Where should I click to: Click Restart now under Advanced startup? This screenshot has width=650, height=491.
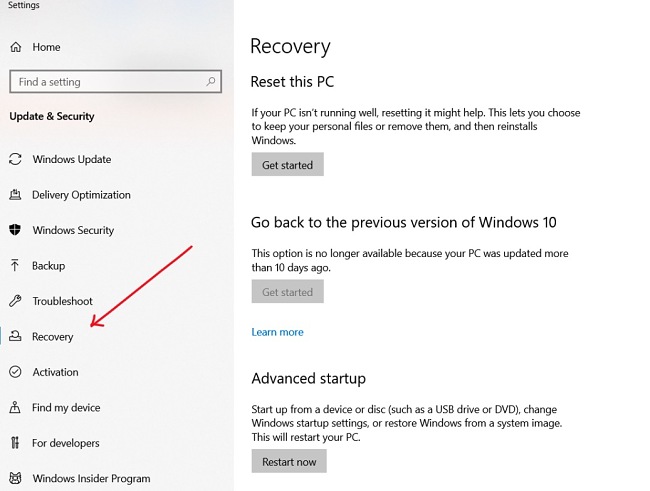pos(289,461)
